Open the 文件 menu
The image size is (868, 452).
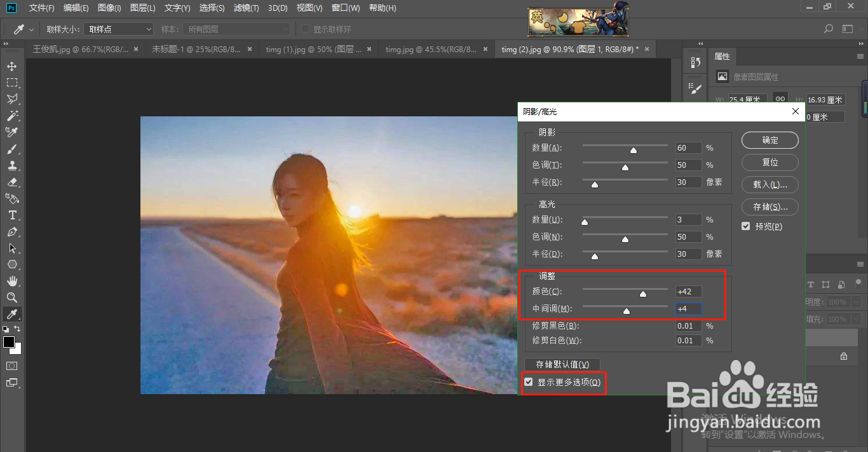tap(41, 8)
